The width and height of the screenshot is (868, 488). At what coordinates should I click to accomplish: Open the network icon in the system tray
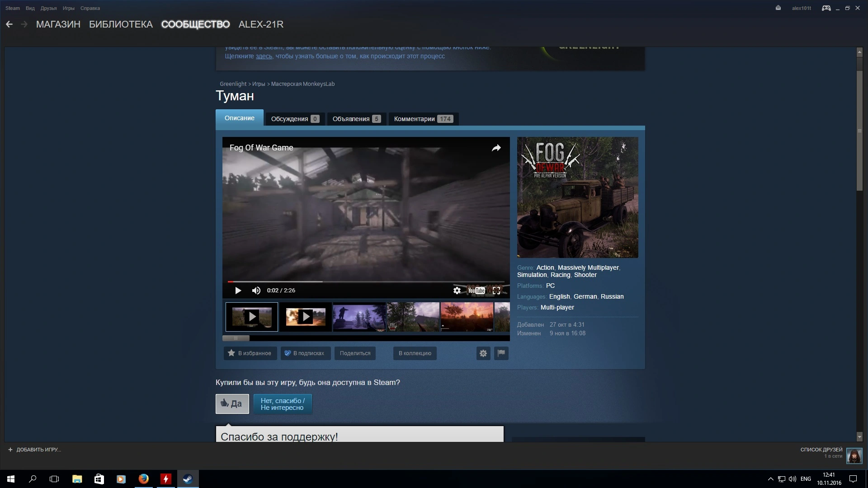coord(782,479)
